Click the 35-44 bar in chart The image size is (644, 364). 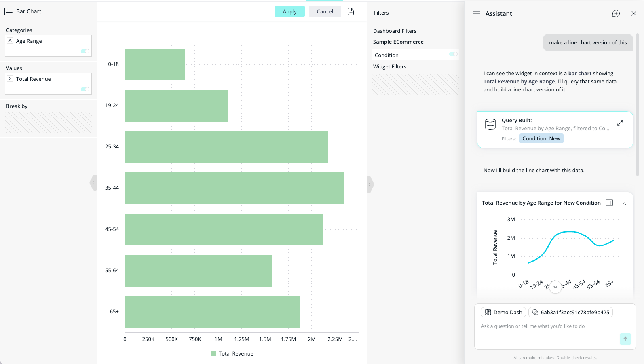click(x=234, y=188)
